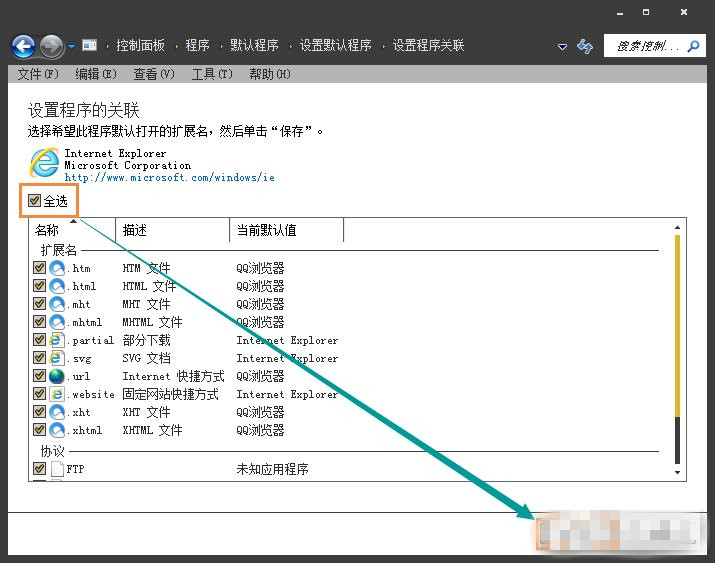The height and width of the screenshot is (563, 715).
Task: Open the 帮助(H) menu
Action: coord(270,74)
